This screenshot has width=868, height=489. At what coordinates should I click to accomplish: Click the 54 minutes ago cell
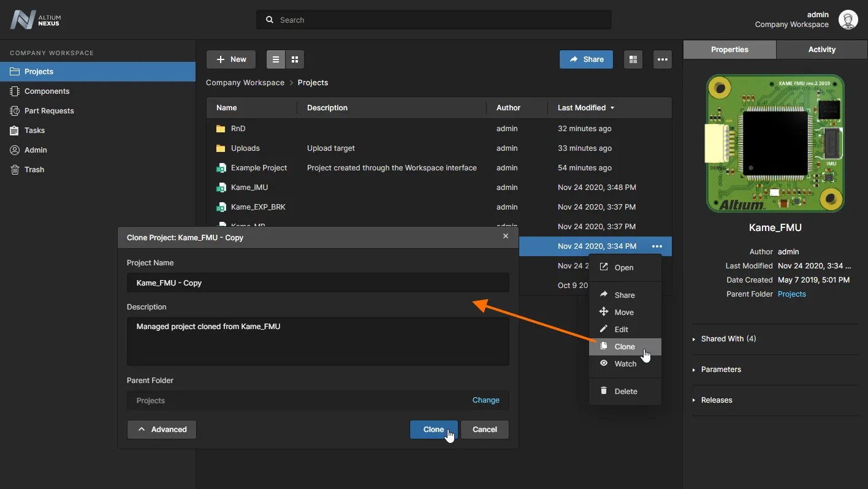click(584, 168)
